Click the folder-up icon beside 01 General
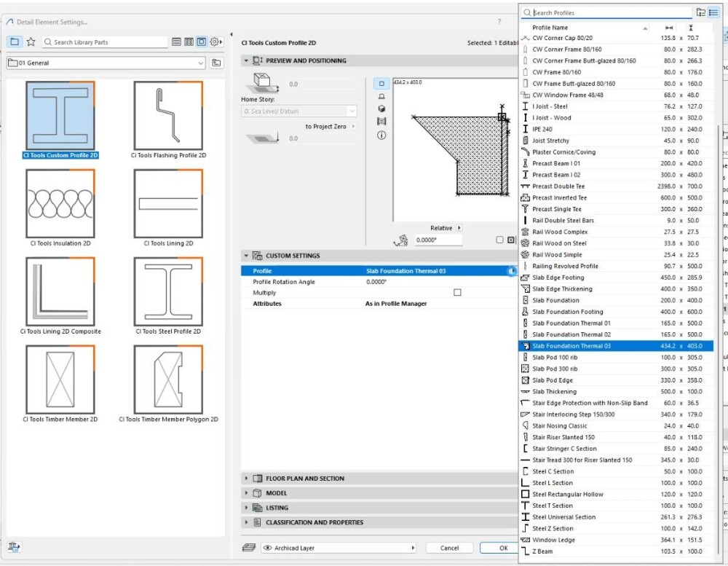 point(216,63)
